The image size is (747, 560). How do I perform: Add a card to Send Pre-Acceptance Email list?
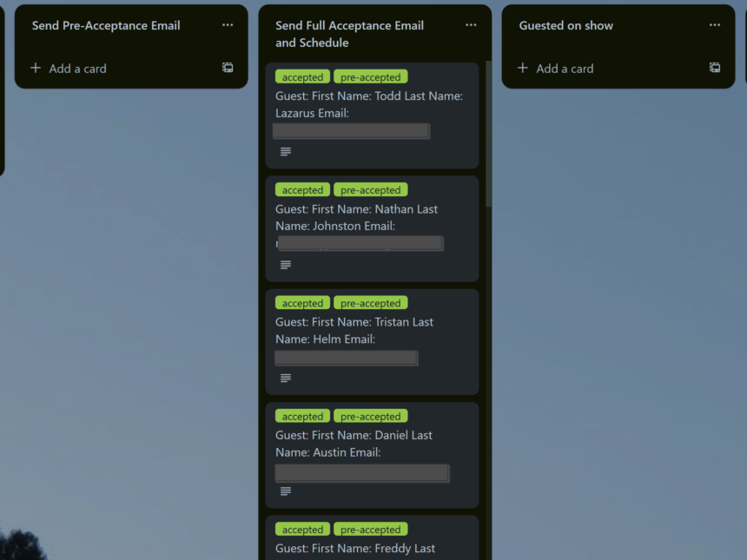click(69, 69)
